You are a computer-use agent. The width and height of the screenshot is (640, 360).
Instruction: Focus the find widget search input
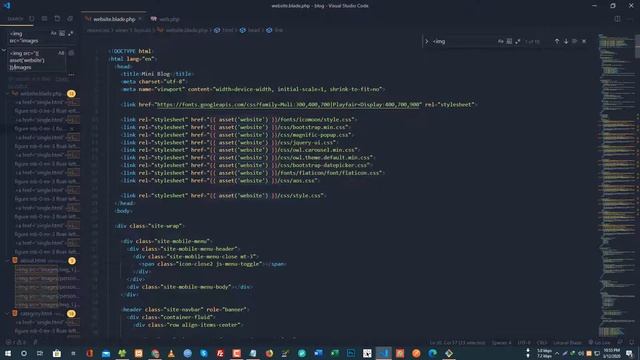[x=463, y=41]
